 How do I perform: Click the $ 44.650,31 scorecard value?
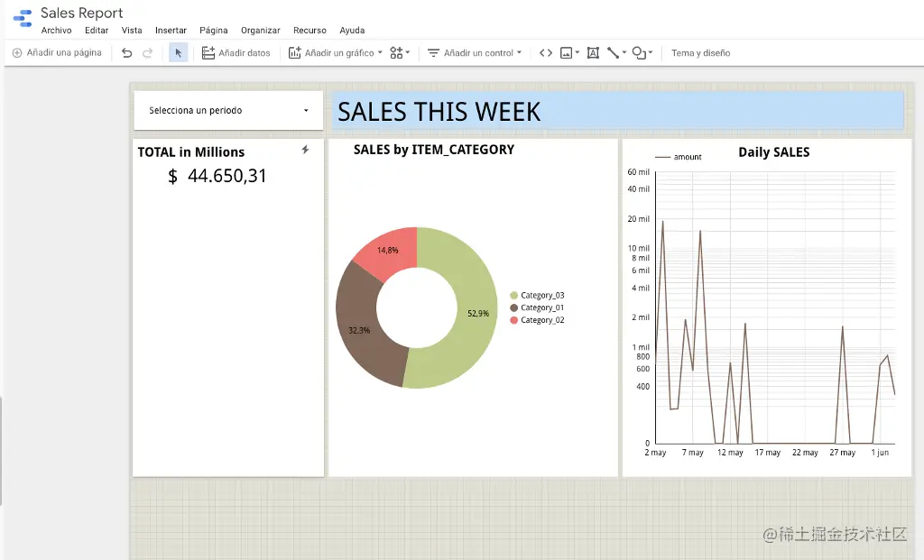click(217, 176)
